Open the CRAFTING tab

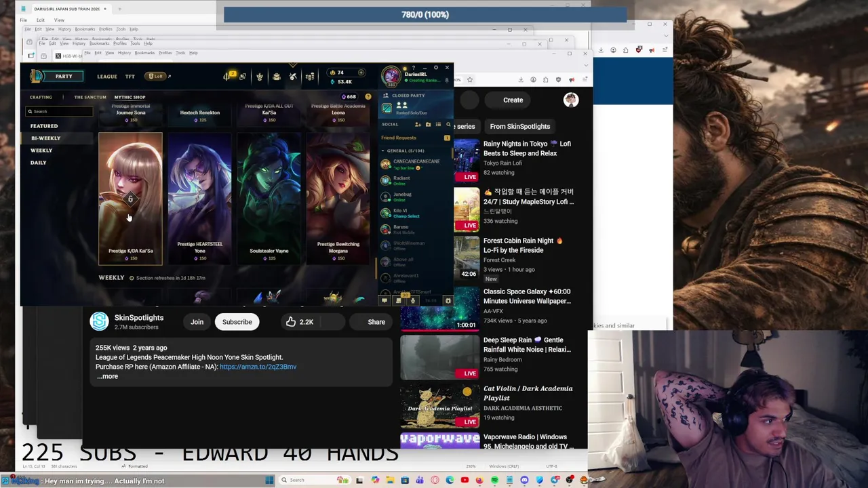(x=41, y=97)
